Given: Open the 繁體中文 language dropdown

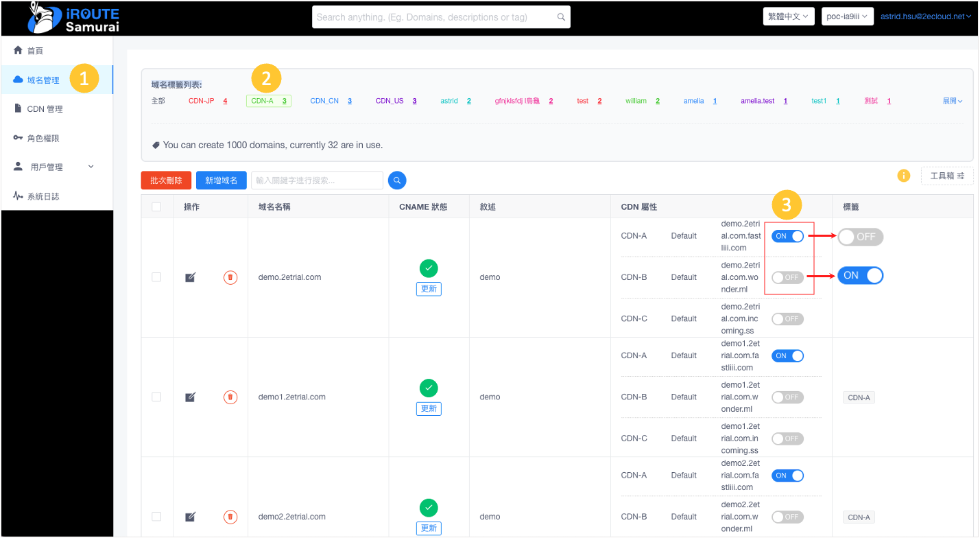Looking at the screenshot, I should tap(787, 16).
